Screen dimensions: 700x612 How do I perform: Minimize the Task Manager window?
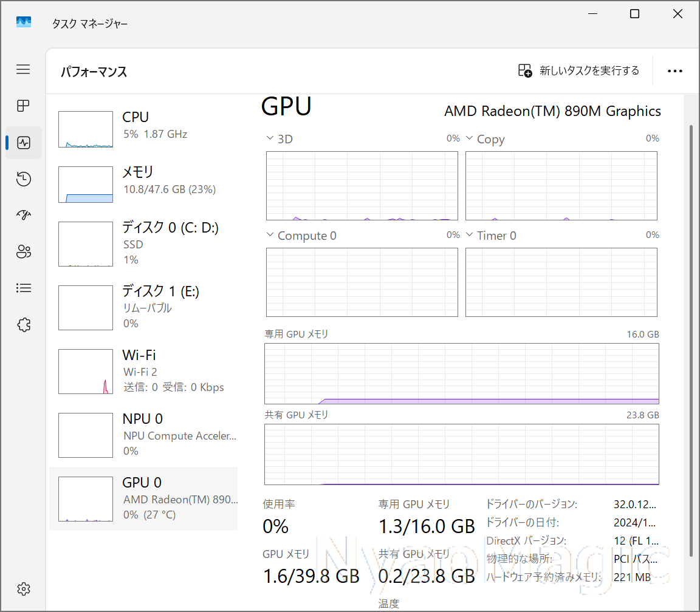pyautogui.click(x=592, y=14)
